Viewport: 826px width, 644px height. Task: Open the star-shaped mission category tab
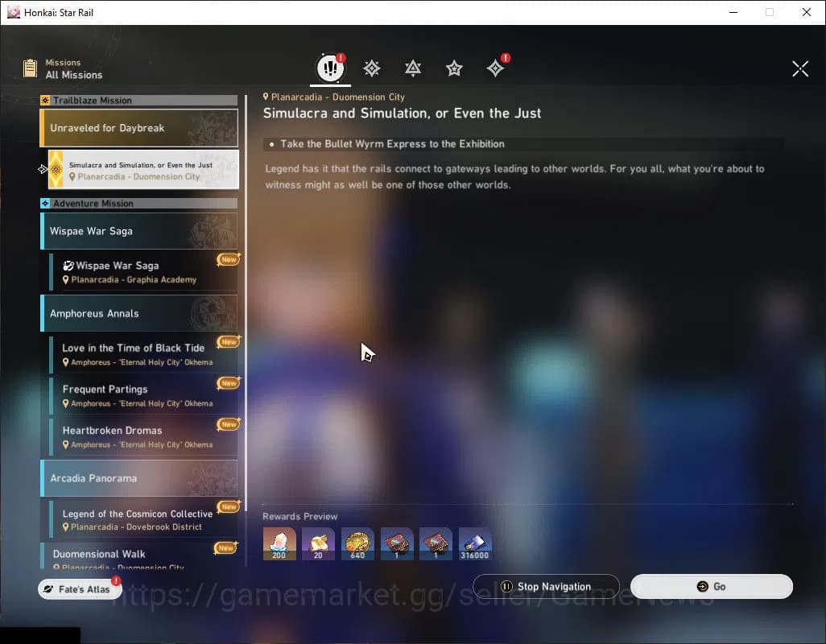click(454, 68)
